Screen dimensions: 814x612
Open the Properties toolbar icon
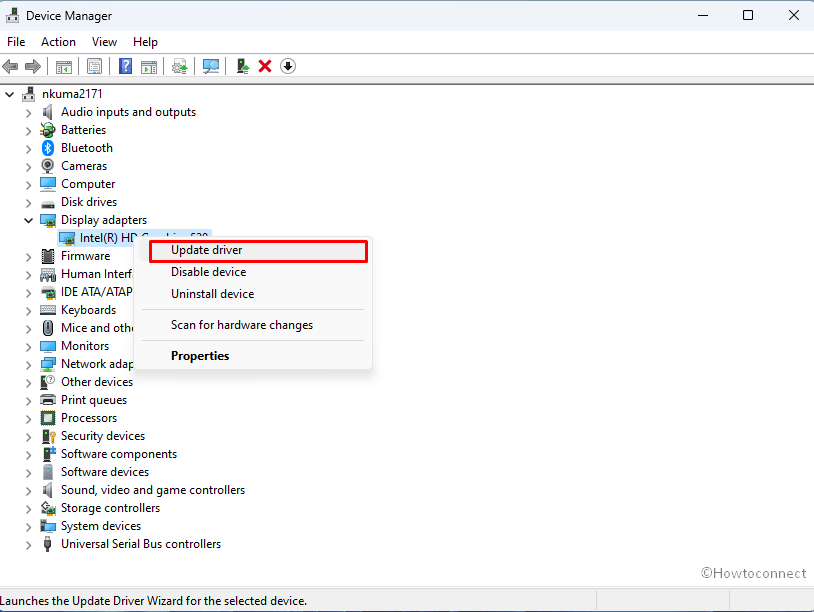pos(94,66)
